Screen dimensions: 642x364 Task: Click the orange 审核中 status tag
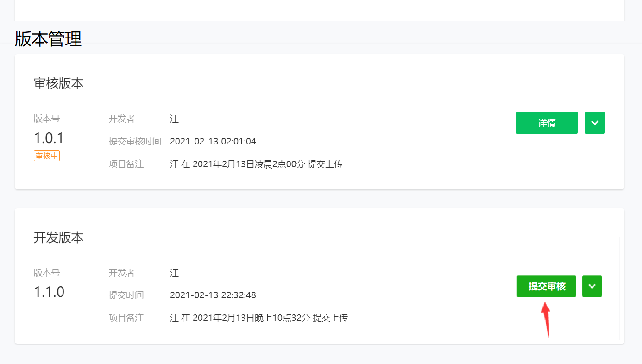pos(47,156)
